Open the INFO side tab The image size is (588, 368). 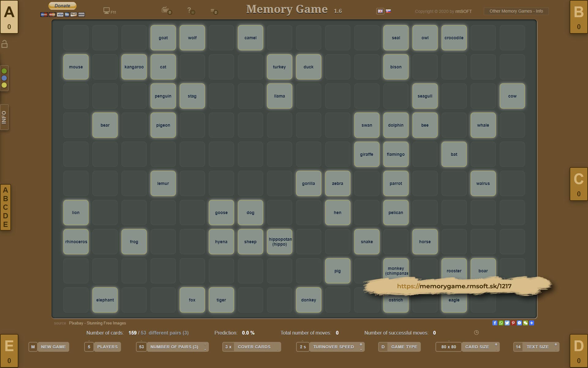4,117
